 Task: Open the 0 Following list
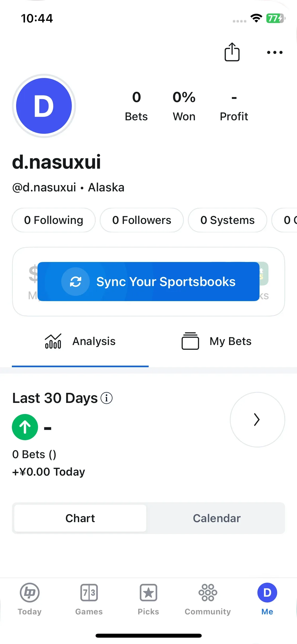point(54,220)
